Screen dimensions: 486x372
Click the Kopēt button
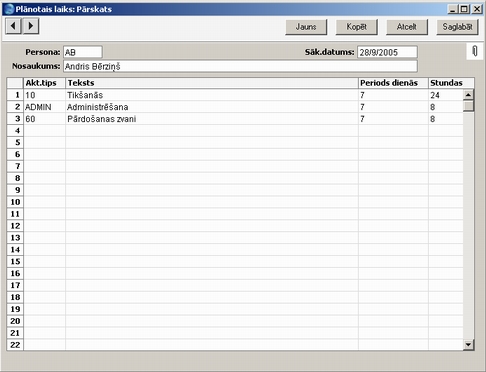(356, 27)
